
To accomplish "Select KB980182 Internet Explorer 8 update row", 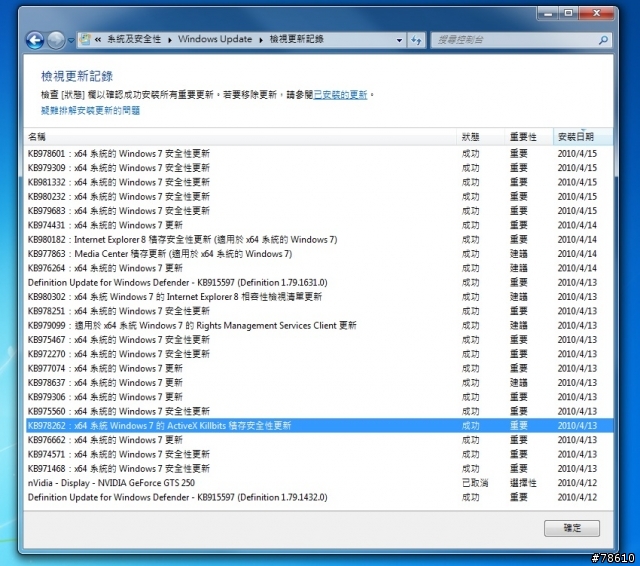I will [319, 240].
